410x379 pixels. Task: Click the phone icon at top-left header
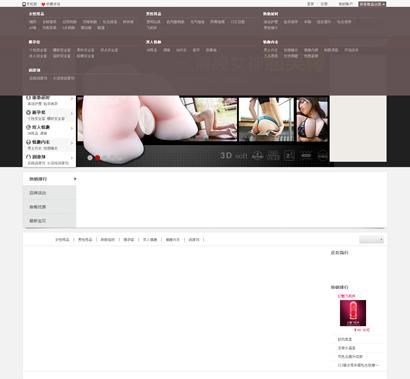coord(24,4)
